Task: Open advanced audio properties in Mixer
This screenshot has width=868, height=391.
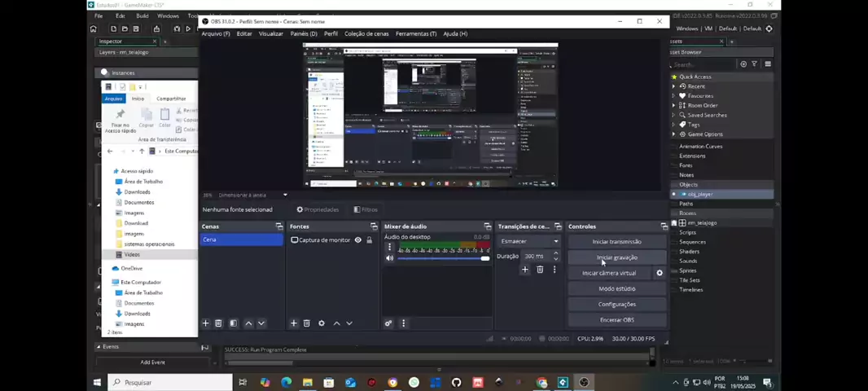Action: [x=388, y=323]
